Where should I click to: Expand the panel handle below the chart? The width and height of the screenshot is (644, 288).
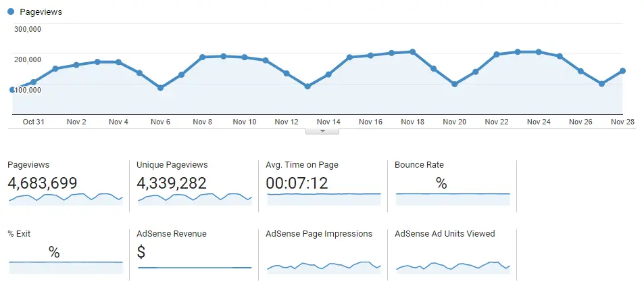click(322, 131)
